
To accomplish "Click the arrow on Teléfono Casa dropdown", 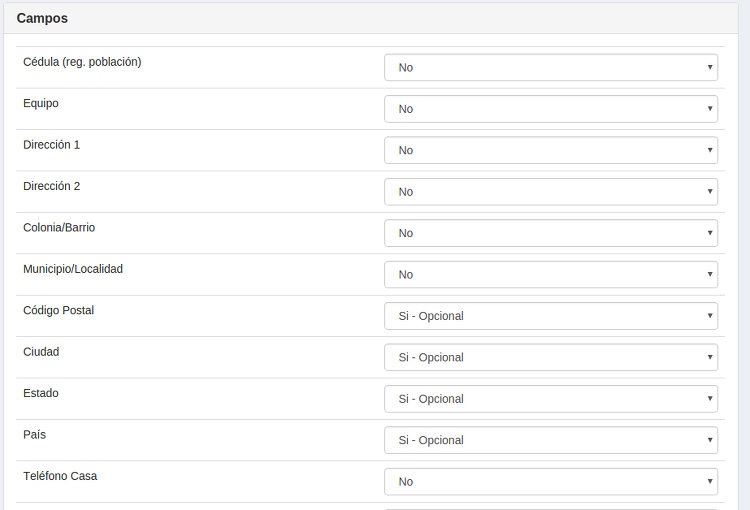I will coord(710,482).
